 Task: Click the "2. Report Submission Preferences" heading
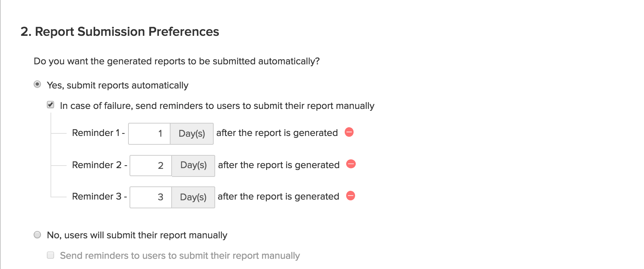120,32
